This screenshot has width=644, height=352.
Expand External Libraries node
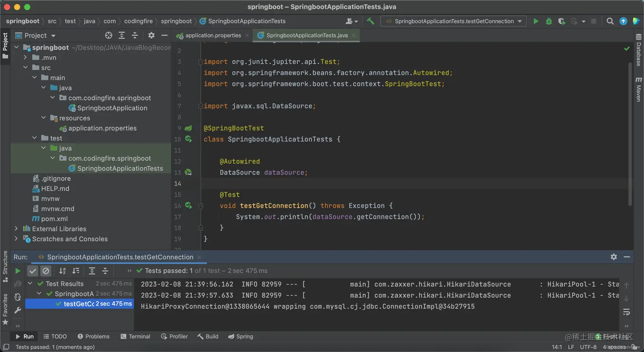click(16, 229)
